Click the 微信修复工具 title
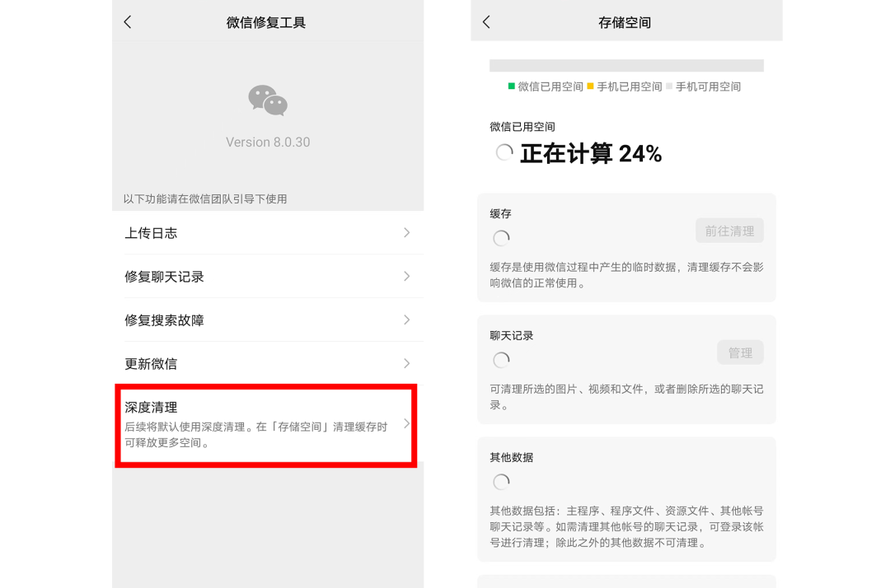 pyautogui.click(x=266, y=23)
